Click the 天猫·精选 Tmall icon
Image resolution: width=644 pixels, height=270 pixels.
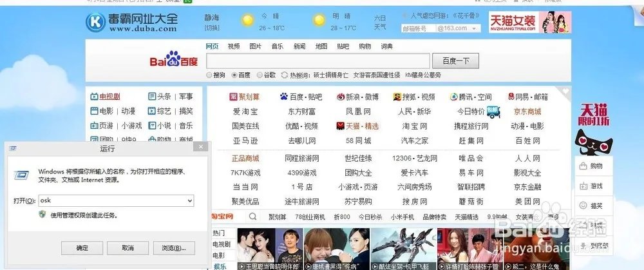pos(340,126)
